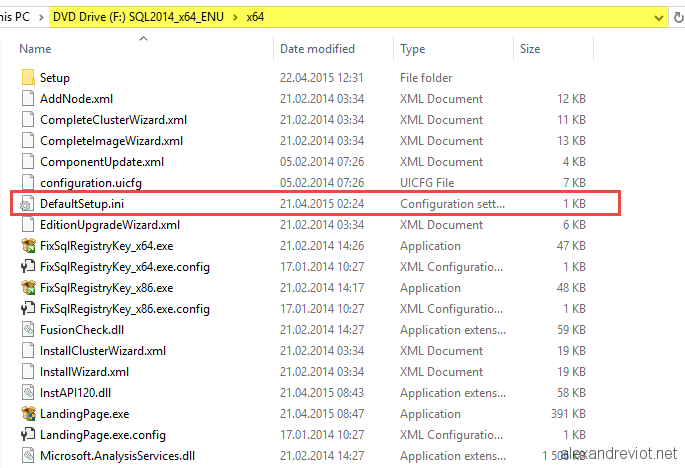Click the 21.04.2015 08:47 date of LandingPage.exe

322,413
